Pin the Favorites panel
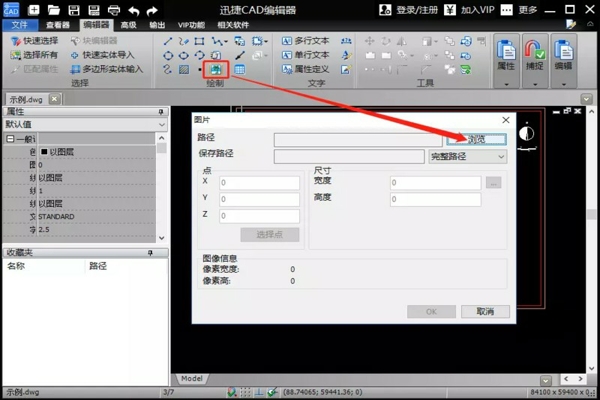Image resolution: width=600 pixels, height=400 pixels. 150,253
